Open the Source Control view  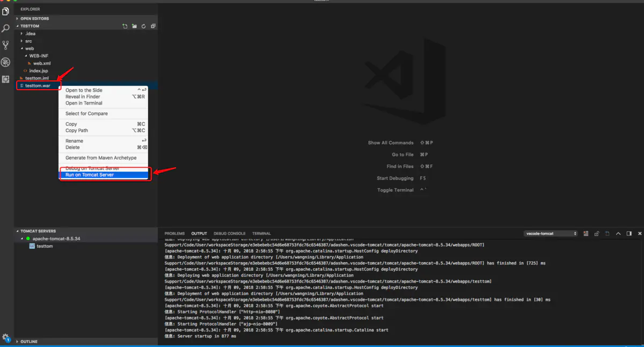5,45
